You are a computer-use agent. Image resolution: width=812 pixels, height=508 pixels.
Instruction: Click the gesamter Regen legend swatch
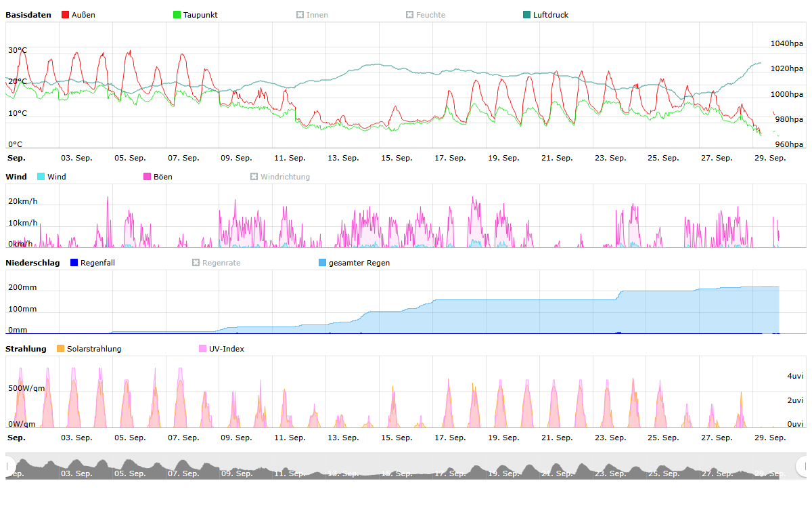tap(323, 263)
